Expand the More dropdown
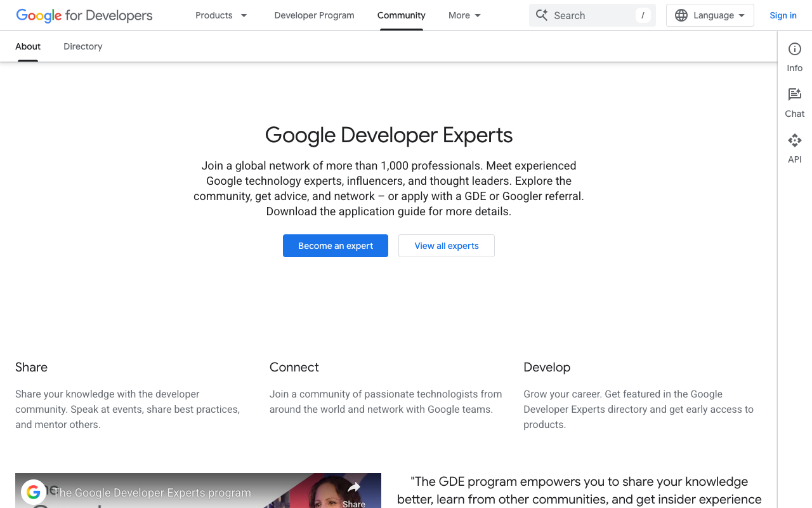This screenshot has width=812, height=508. 464,15
